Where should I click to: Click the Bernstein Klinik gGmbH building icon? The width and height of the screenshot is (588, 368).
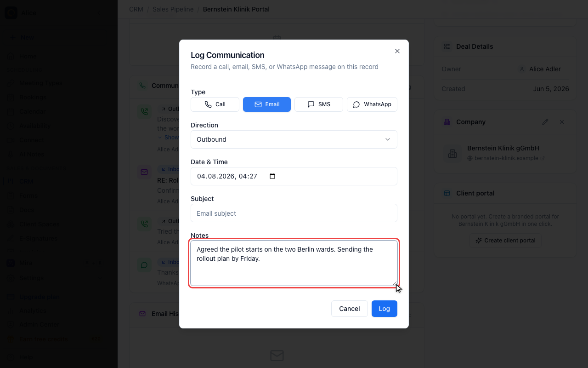452,154
